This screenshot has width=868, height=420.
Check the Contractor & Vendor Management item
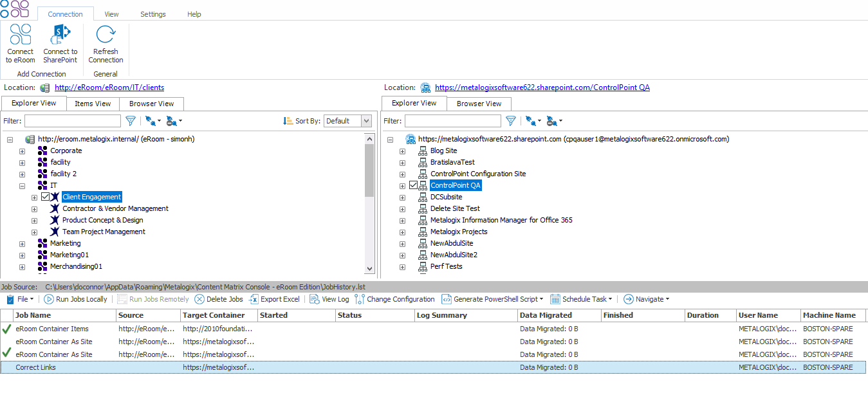pos(44,208)
